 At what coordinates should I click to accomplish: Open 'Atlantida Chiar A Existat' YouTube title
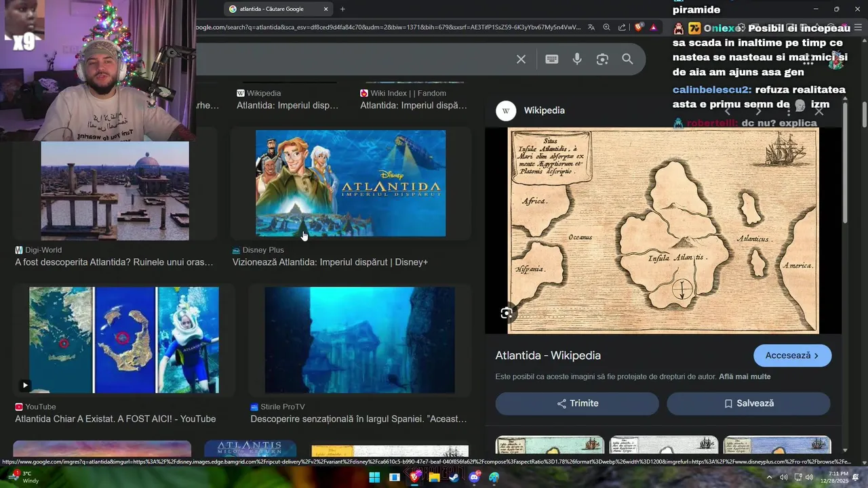tap(115, 419)
